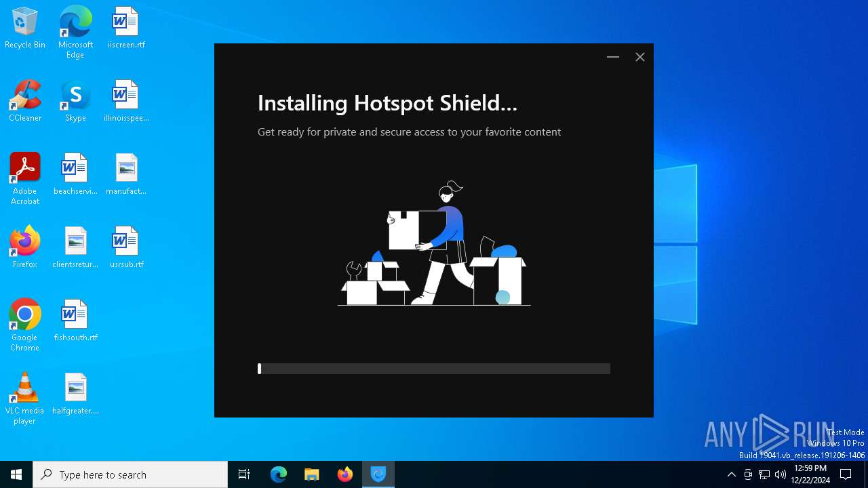Screen dimensions: 868x488
Task: Select the iiscreen.rtf desktop file
Action: pos(126,28)
